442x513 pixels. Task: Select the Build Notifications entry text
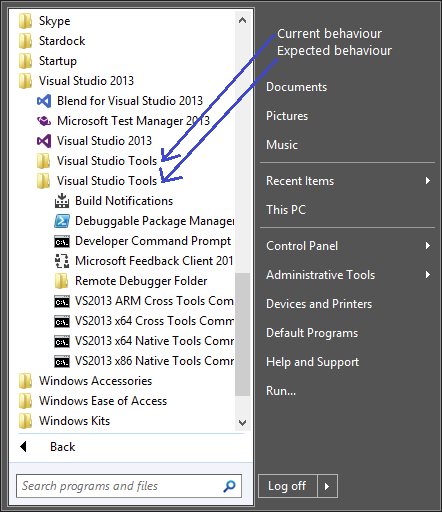[124, 201]
